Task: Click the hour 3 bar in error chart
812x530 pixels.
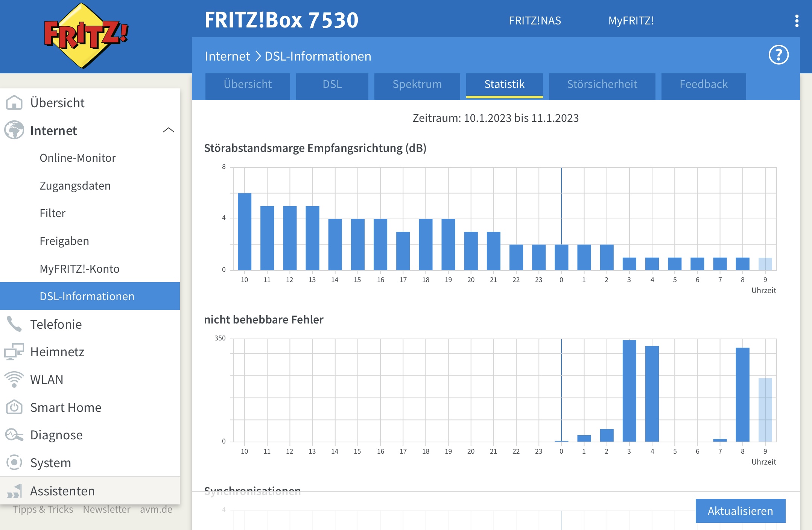Action: click(629, 390)
